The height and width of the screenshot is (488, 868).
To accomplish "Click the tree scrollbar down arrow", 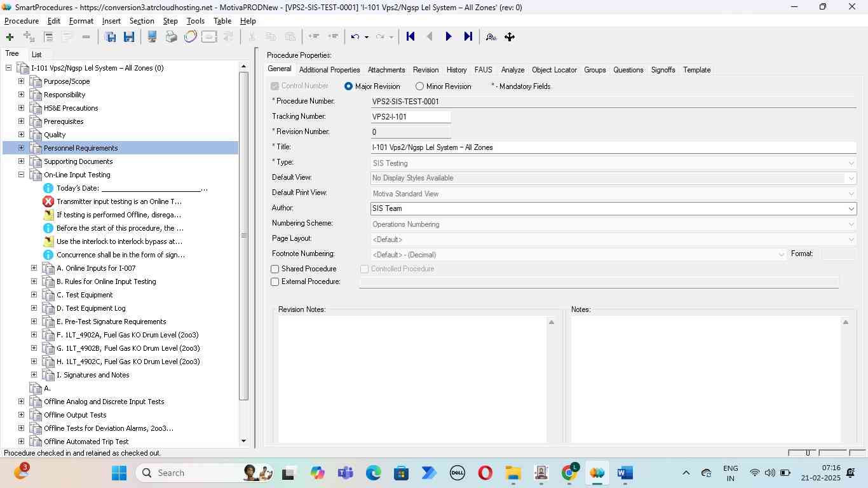I will [x=243, y=441].
